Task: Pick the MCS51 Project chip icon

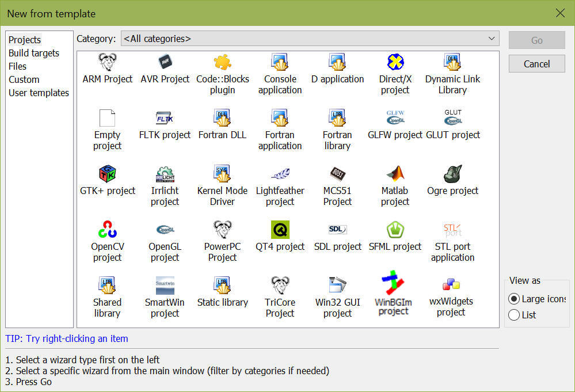Action: coord(337,173)
